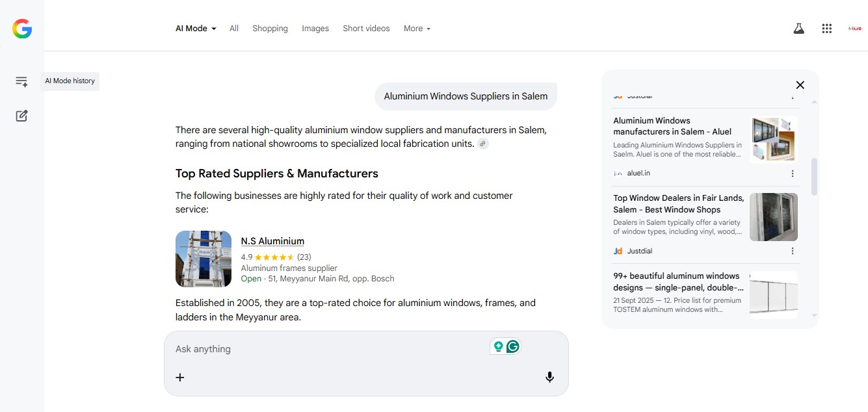Viewport: 868px width, 412px height.
Task: Open Aluminium Windows manufacturers in Salem - Aluel
Action: coord(672,126)
